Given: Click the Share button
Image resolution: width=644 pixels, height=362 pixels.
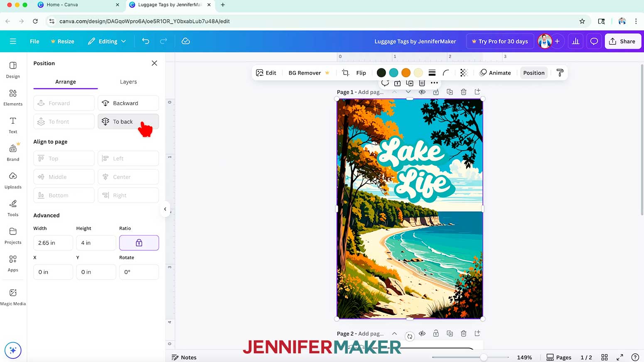Looking at the screenshot, I should tap(623, 41).
